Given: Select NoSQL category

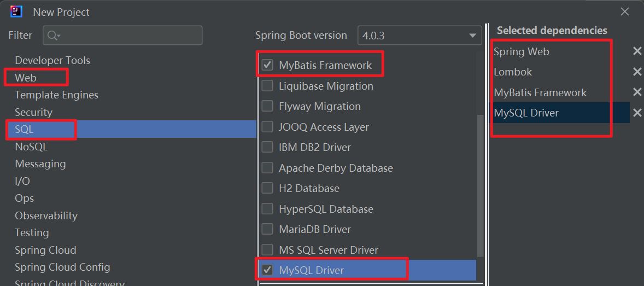Looking at the screenshot, I should 31,147.
